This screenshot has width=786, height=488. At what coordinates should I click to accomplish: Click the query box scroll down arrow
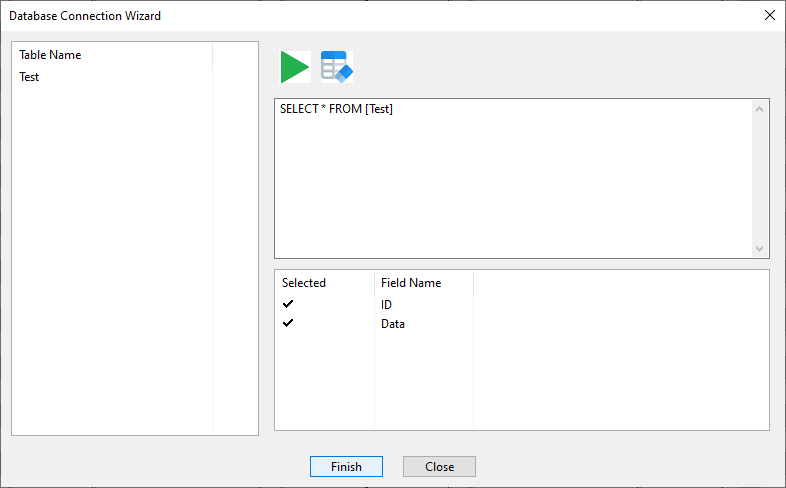tap(759, 249)
